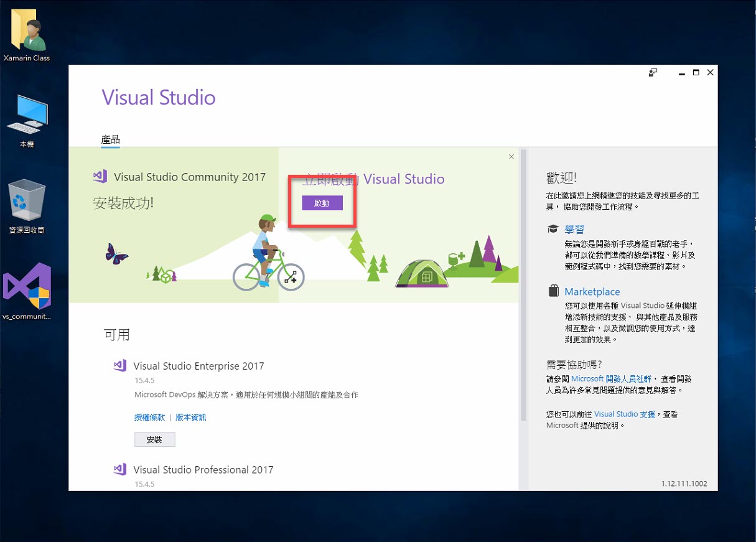Maximize the Visual Studio installer window
The image size is (756, 542).
[696, 73]
